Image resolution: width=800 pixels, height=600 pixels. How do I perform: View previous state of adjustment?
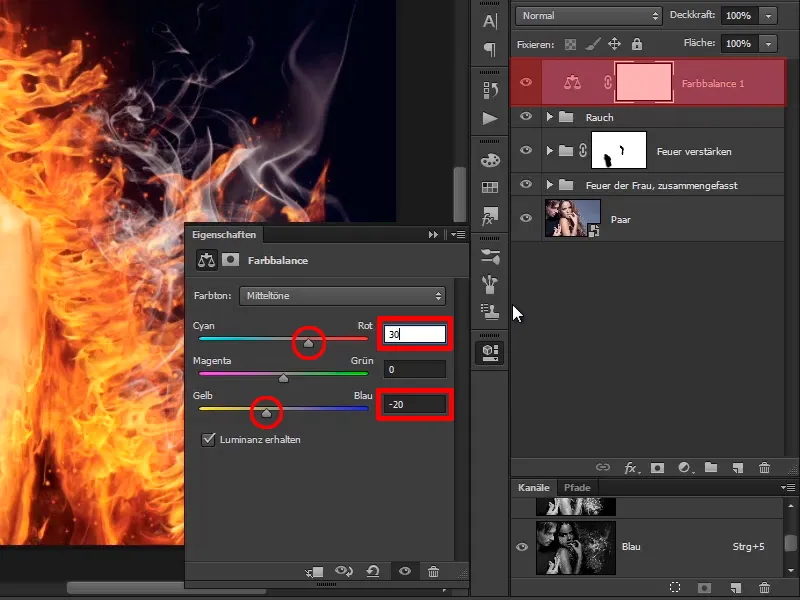point(344,571)
